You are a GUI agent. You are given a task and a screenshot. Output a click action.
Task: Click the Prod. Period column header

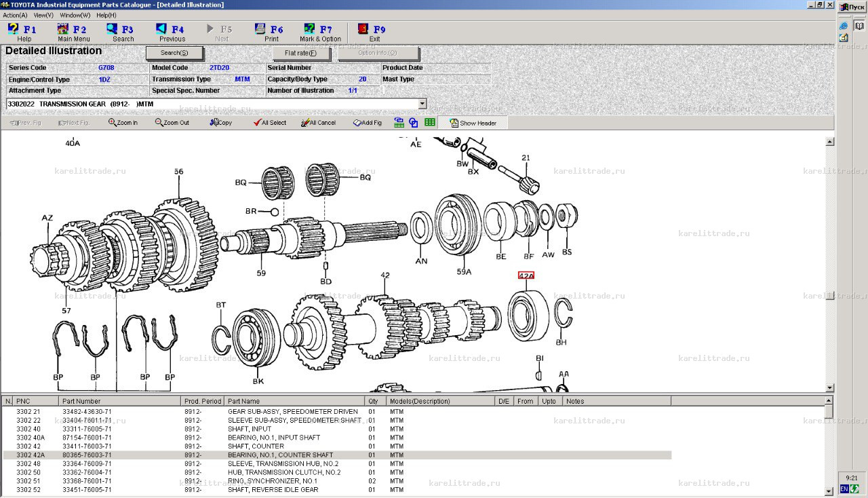[203, 401]
